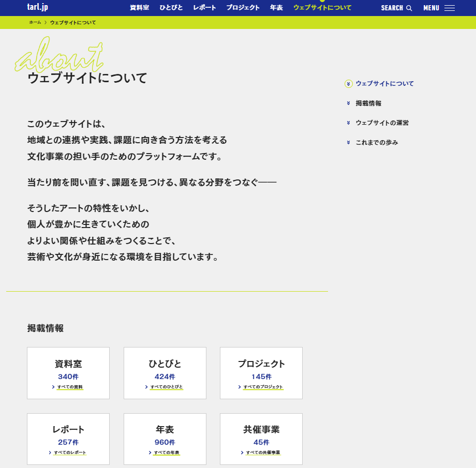
Task: Open すべてのひとびと link
Action: tap(167, 387)
